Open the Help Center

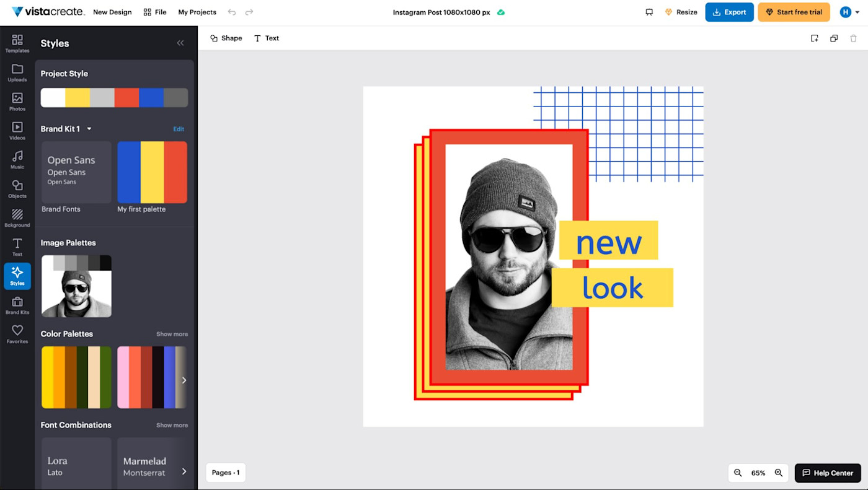pos(828,473)
